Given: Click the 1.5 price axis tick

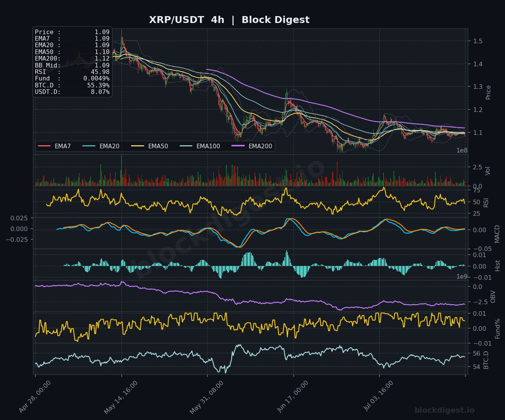Looking at the screenshot, I should [477, 41].
